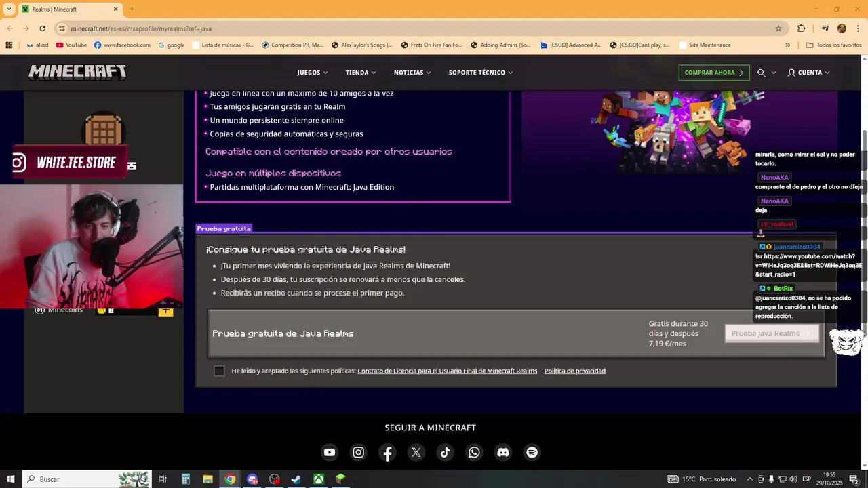868x488 pixels.
Task: Expand the chevron next to search icon
Action: point(774,73)
